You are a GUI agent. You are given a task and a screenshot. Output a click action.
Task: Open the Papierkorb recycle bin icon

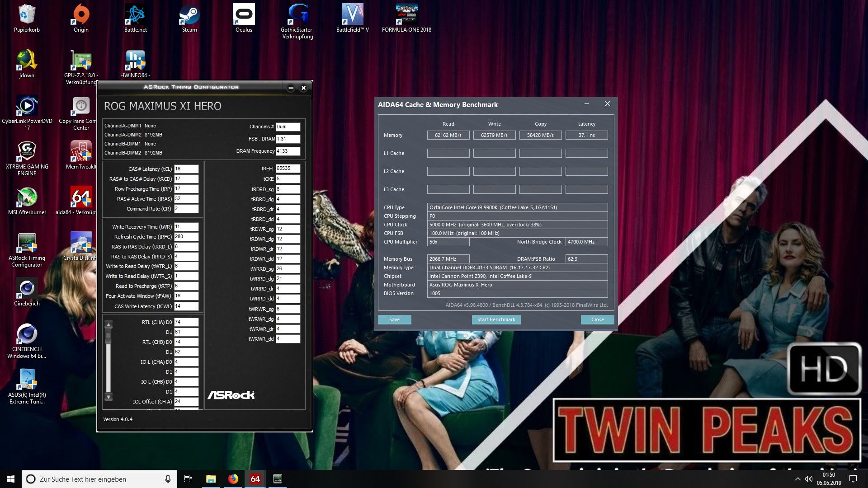27,19
